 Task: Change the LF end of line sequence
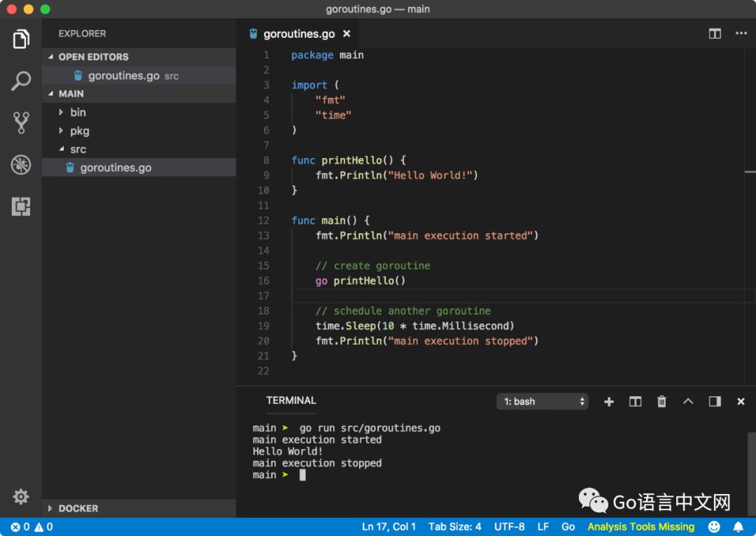coord(543,527)
